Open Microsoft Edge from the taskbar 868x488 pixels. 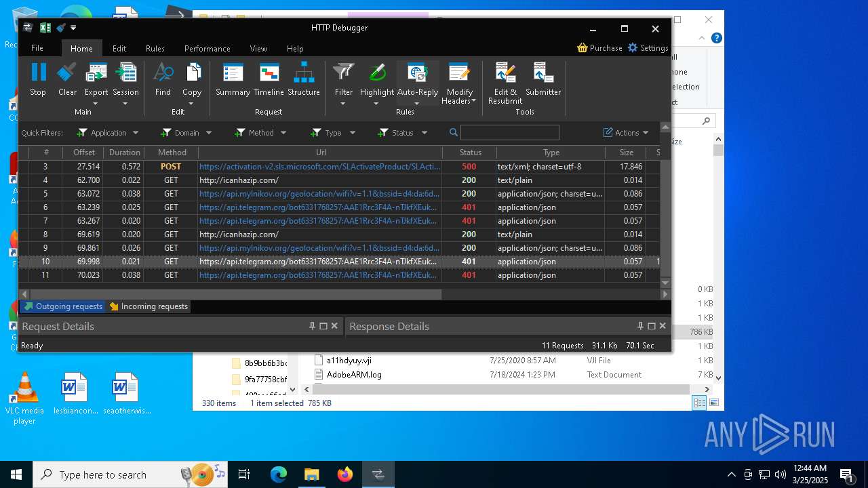[279, 474]
